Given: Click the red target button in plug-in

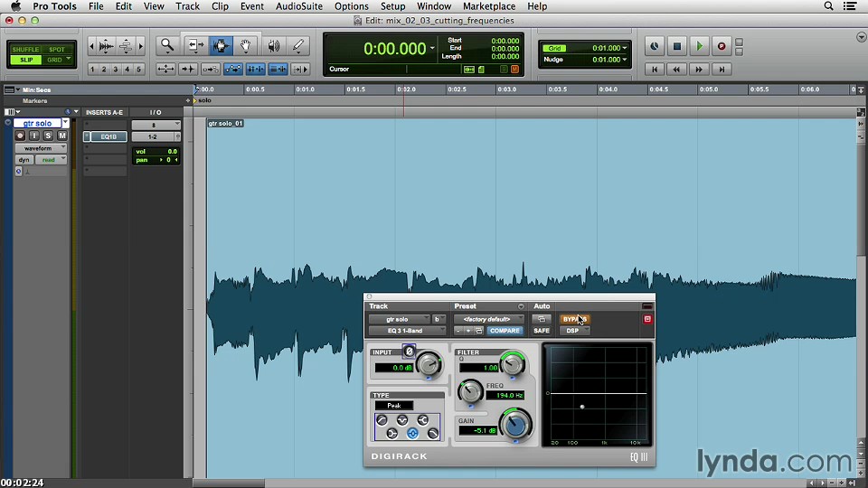Looking at the screenshot, I should 647,319.
